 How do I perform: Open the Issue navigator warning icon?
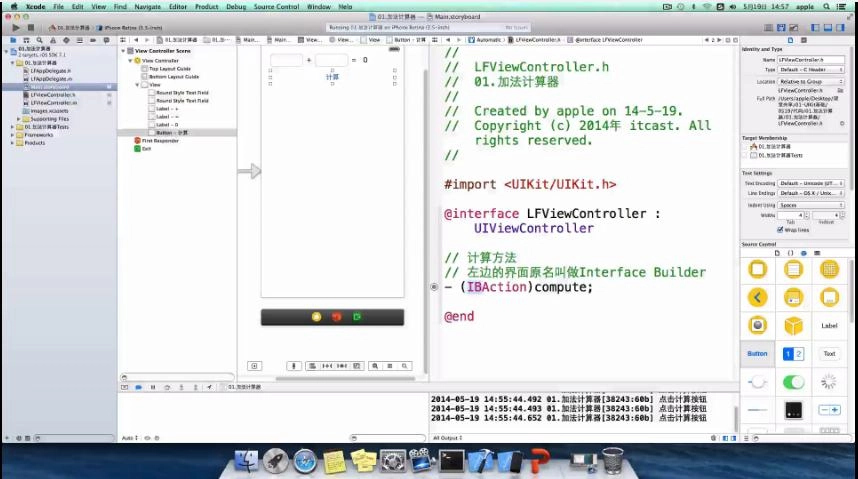click(x=53, y=40)
